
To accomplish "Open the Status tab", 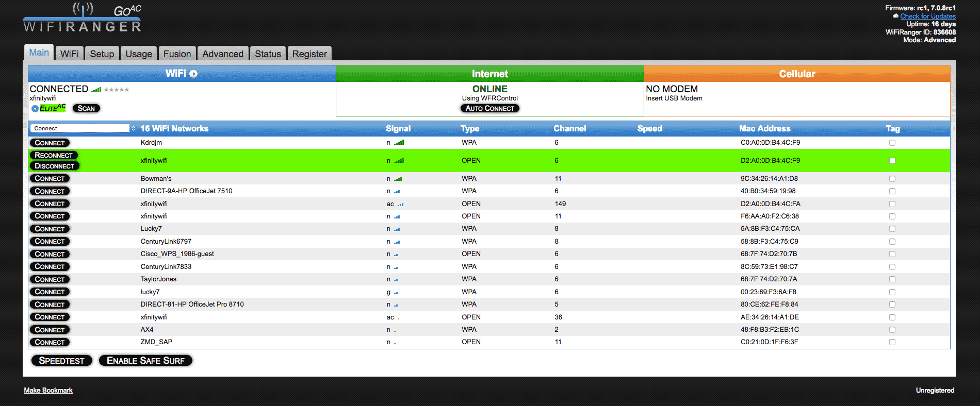I will 268,54.
